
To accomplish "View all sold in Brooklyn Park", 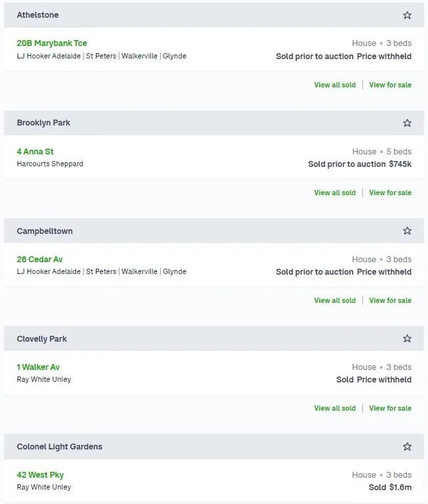I will pos(335,193).
